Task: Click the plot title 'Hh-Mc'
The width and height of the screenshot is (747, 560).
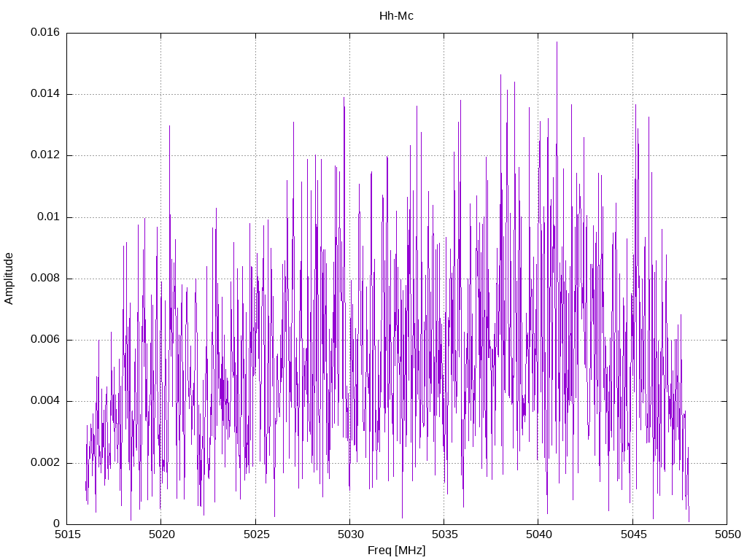Action: point(396,16)
